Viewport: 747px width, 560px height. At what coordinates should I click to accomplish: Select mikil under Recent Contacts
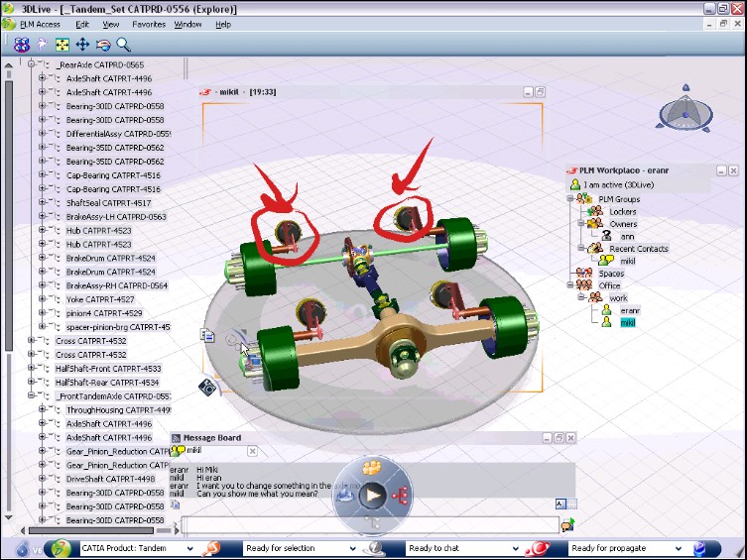[x=627, y=261]
